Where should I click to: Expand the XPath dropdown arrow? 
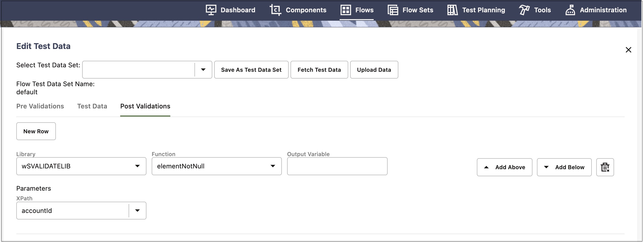pyautogui.click(x=137, y=211)
